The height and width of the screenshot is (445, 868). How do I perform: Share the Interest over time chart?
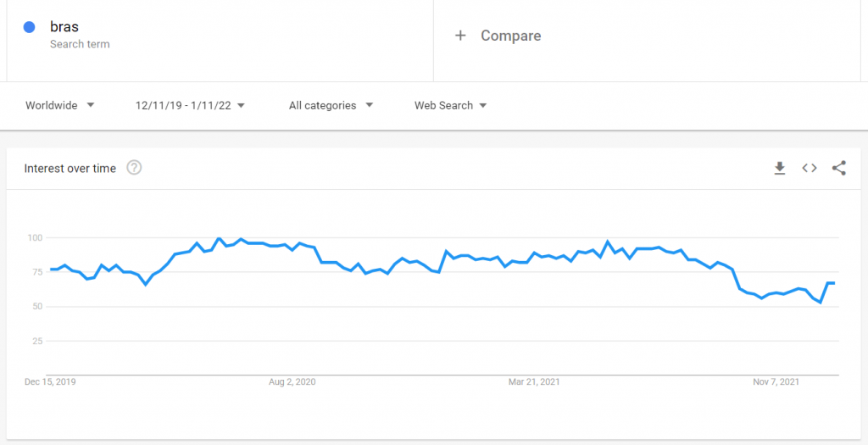(x=838, y=168)
